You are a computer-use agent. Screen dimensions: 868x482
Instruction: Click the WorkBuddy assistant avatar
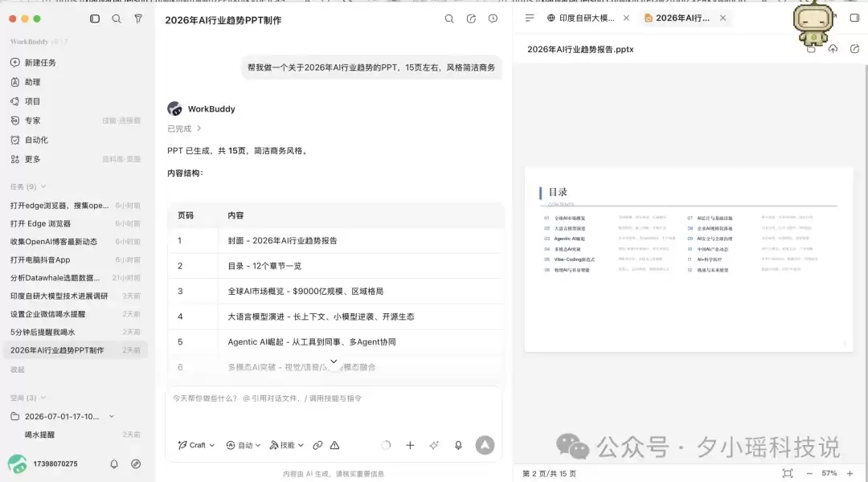(x=175, y=109)
